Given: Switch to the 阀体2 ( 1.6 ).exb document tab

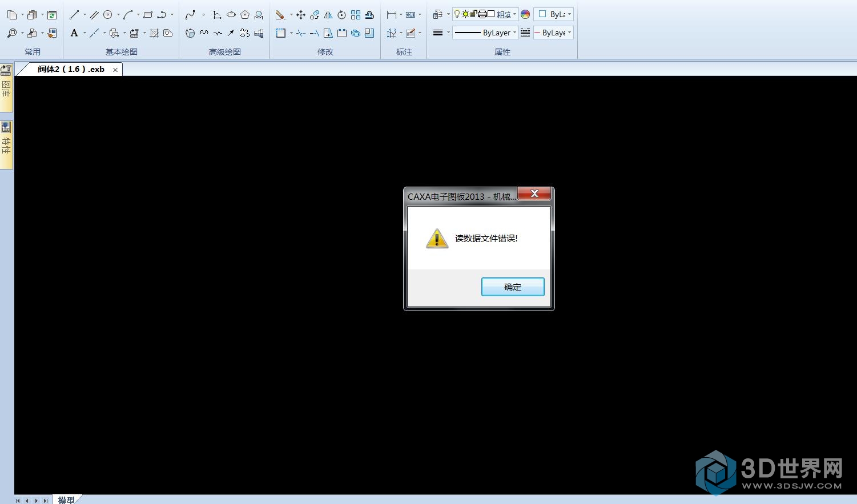Looking at the screenshot, I should 71,69.
